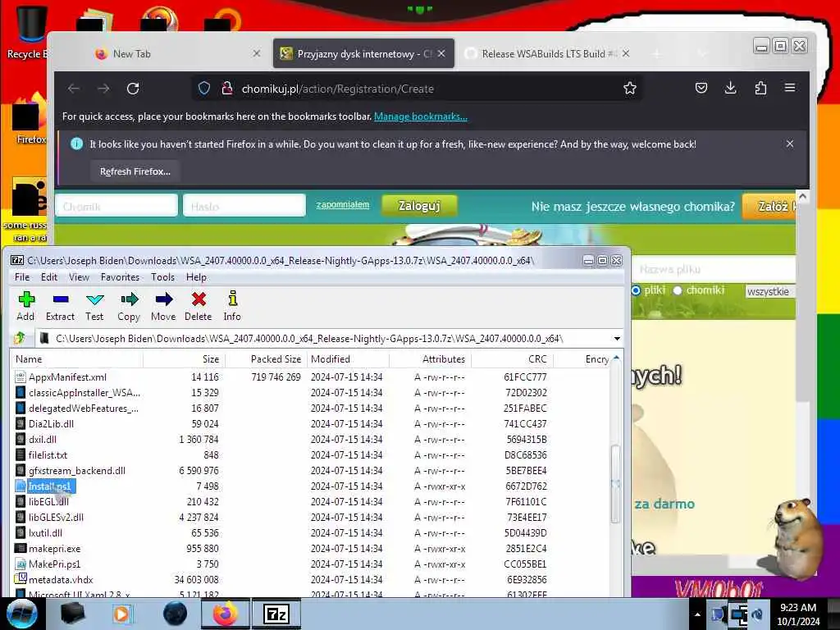The image size is (840, 630).
Task: Open Firefox downloads panel
Action: pyautogui.click(x=731, y=88)
